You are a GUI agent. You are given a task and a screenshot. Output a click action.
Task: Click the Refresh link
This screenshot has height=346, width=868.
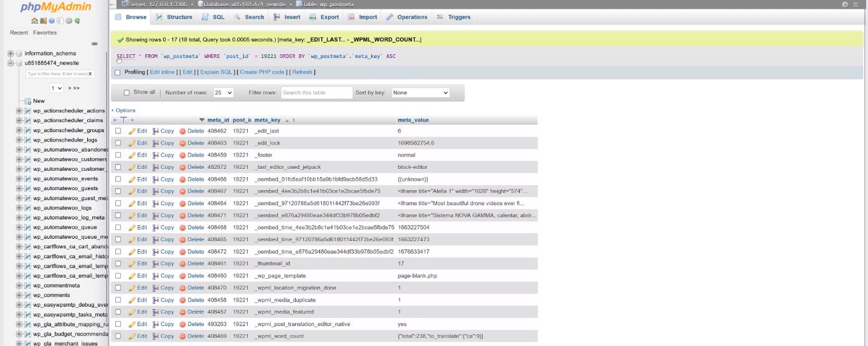tap(302, 72)
